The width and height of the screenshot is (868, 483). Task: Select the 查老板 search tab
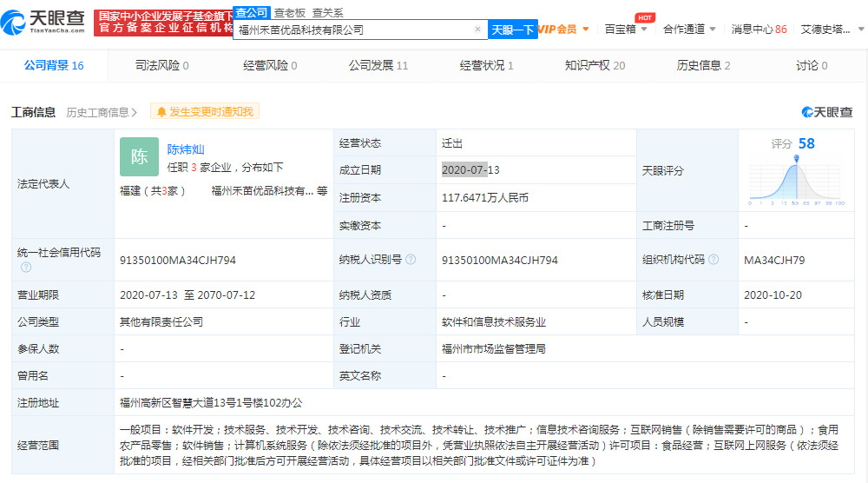[x=290, y=13]
